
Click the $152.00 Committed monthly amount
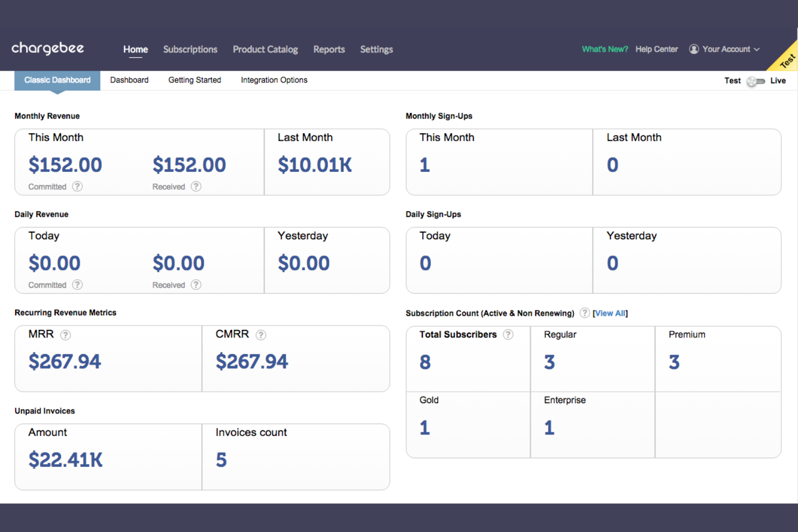click(65, 165)
